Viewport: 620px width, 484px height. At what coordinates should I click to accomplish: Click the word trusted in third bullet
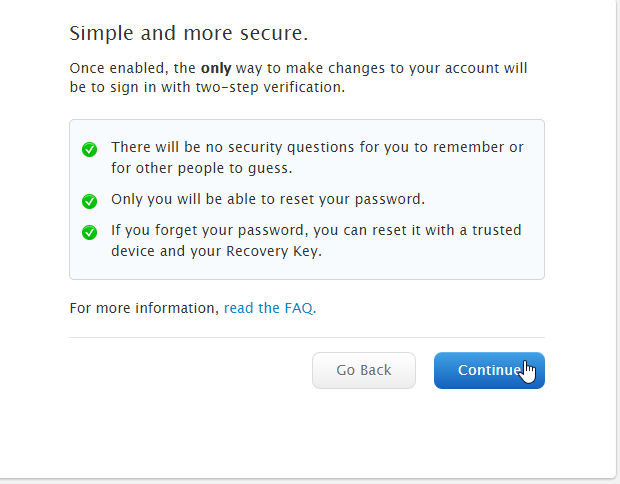coord(497,230)
